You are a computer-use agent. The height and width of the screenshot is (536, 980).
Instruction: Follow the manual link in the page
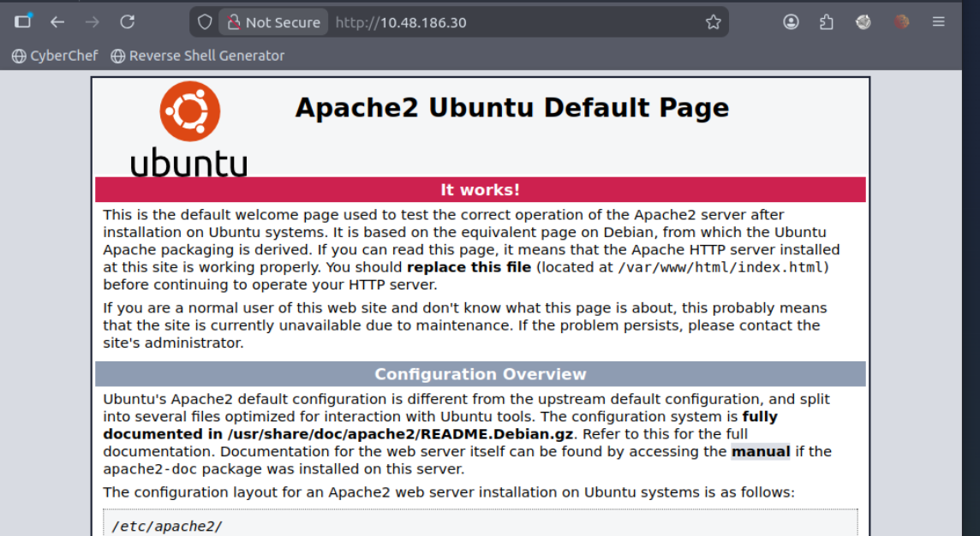[x=761, y=452]
